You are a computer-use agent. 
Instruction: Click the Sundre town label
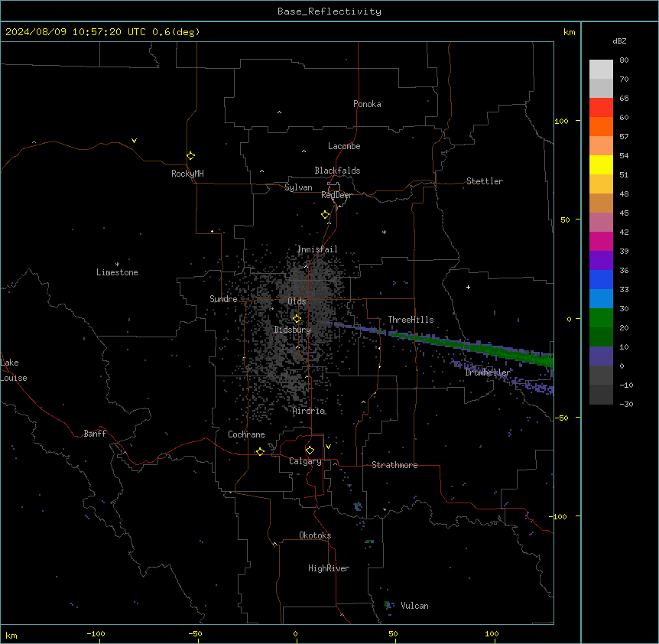pos(223,299)
